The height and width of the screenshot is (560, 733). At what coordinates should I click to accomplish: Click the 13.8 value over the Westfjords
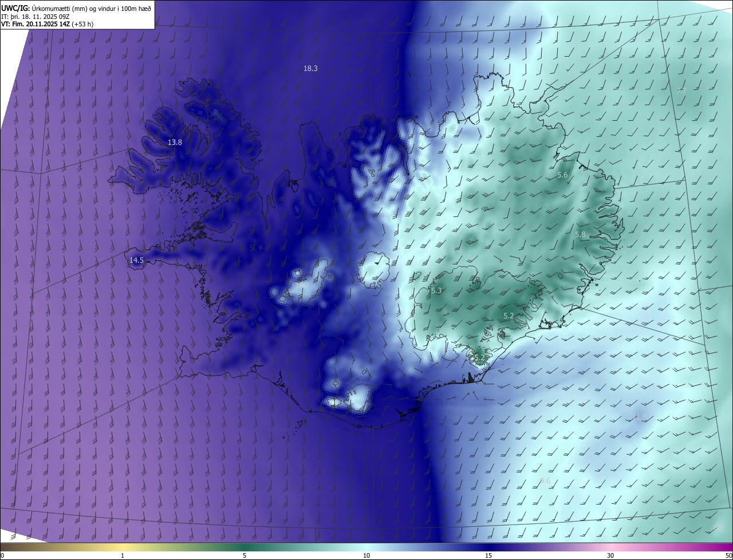click(175, 142)
